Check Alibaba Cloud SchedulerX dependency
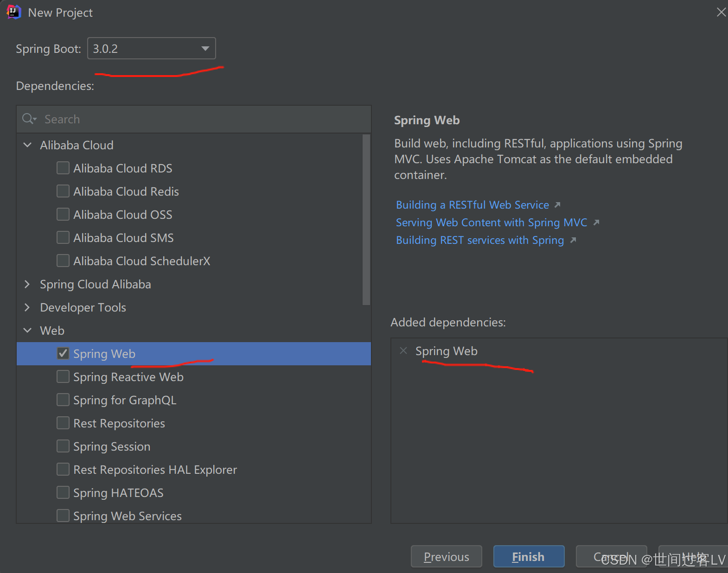Screen dimensions: 728x573 pos(63,261)
